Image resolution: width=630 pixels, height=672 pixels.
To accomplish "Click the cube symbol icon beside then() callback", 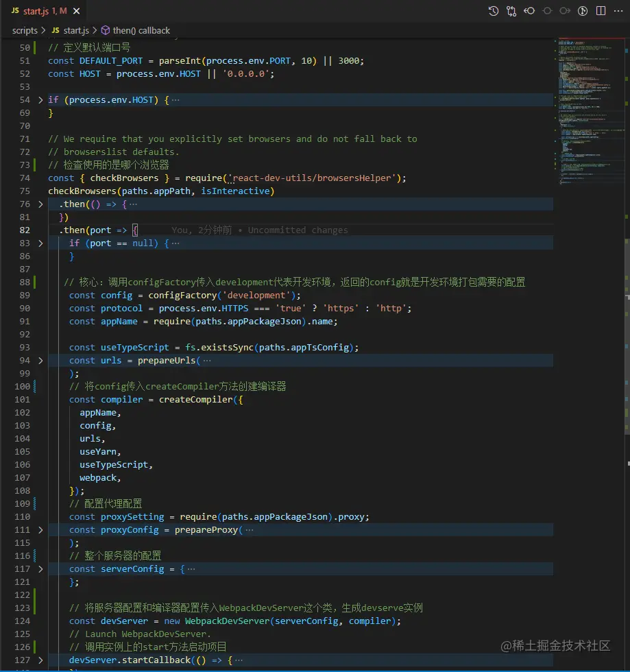I will coord(106,30).
